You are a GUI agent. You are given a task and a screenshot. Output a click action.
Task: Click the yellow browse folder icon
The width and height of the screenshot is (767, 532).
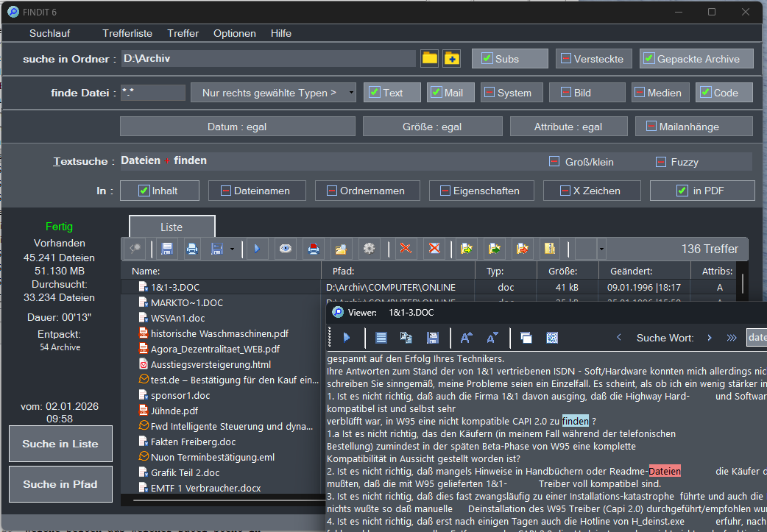[x=429, y=59]
